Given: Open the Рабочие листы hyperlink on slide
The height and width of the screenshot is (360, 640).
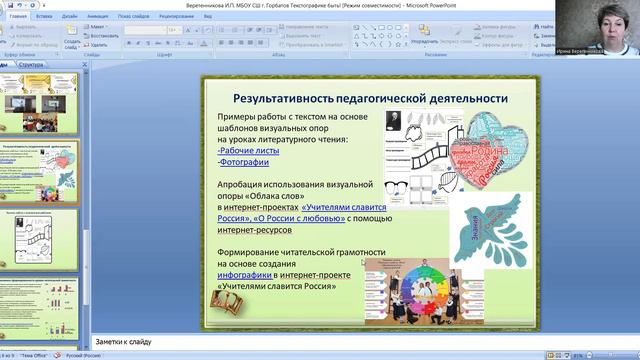Looking at the screenshot, I should click(x=249, y=151).
